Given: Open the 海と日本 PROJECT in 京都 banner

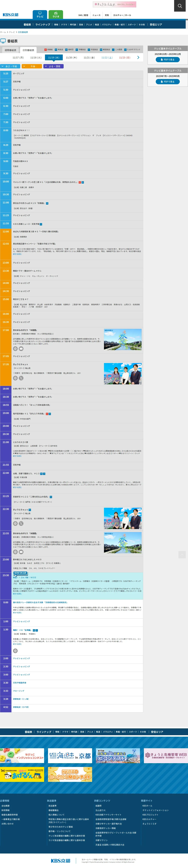Looking at the screenshot, I should 70,756.
